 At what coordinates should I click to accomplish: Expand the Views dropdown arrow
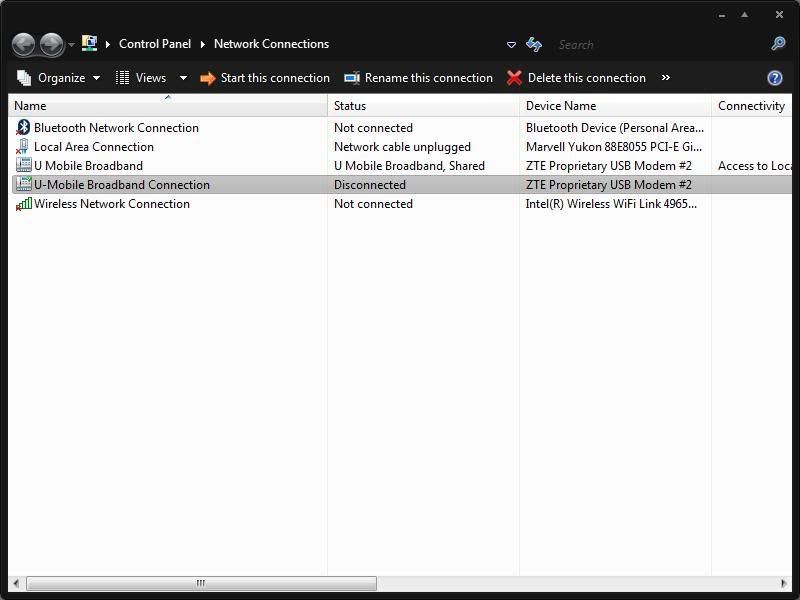183,78
